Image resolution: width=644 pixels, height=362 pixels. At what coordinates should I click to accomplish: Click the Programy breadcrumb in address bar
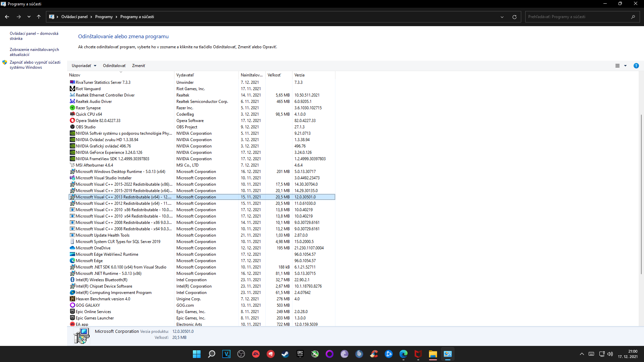[x=104, y=17]
